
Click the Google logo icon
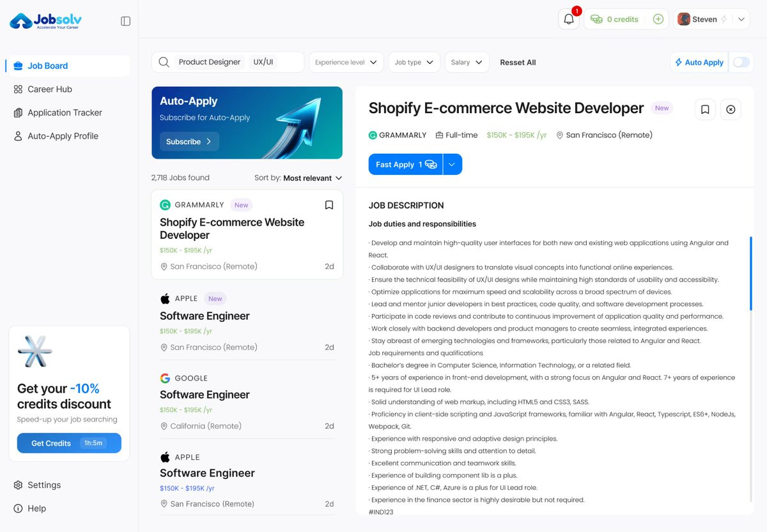(x=165, y=378)
